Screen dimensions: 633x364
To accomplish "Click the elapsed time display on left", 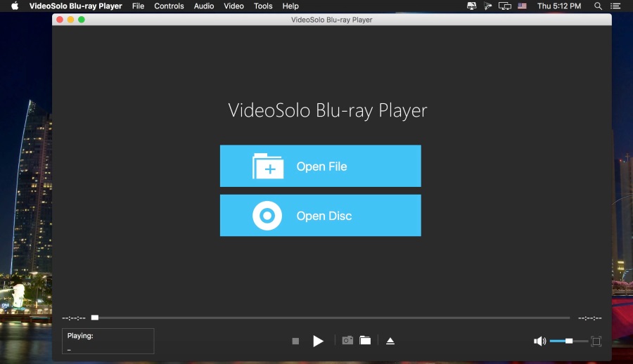I will click(73, 318).
